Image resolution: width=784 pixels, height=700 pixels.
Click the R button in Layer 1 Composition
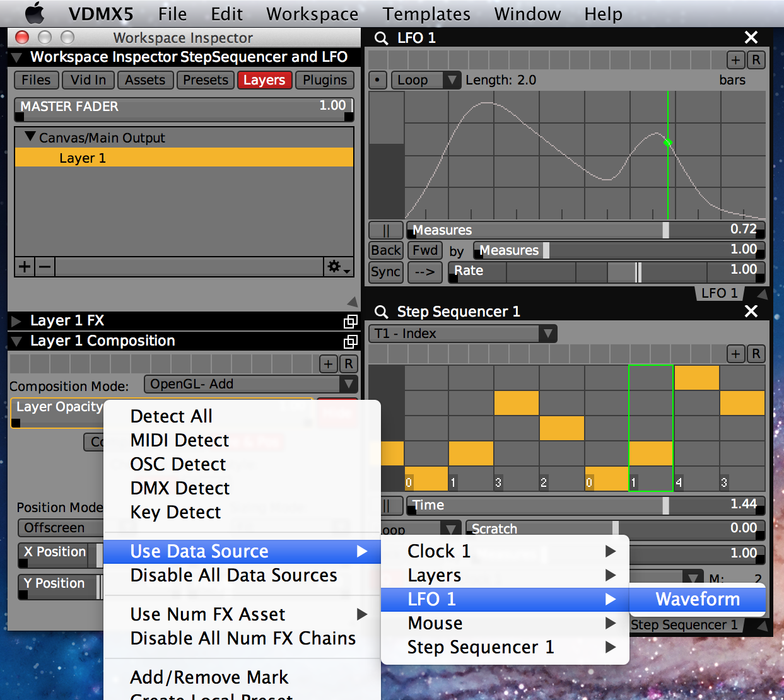349,364
